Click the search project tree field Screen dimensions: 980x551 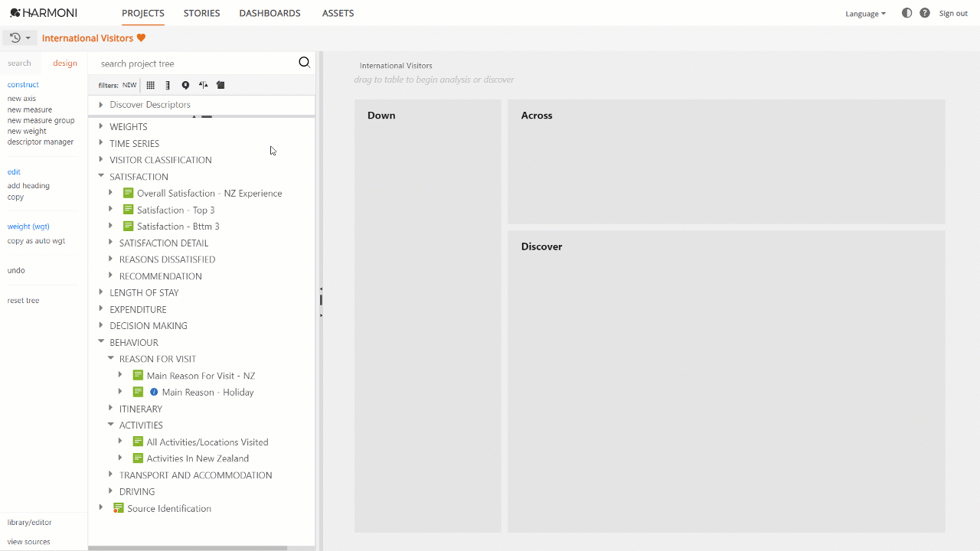point(197,64)
